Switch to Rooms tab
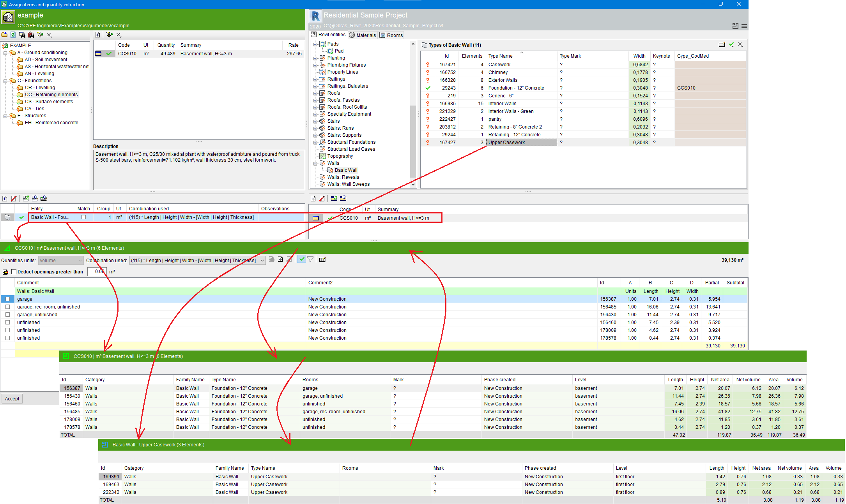Image resolution: width=846 pixels, height=504 pixels. 391,35
